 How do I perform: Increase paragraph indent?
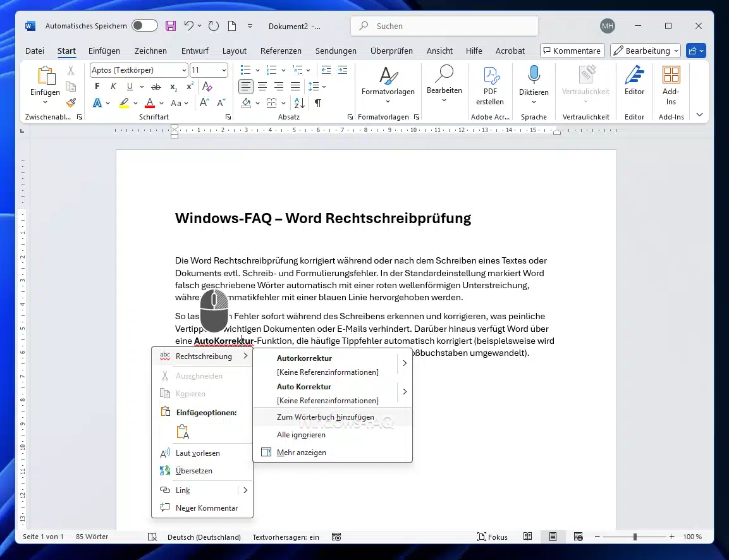coord(343,70)
